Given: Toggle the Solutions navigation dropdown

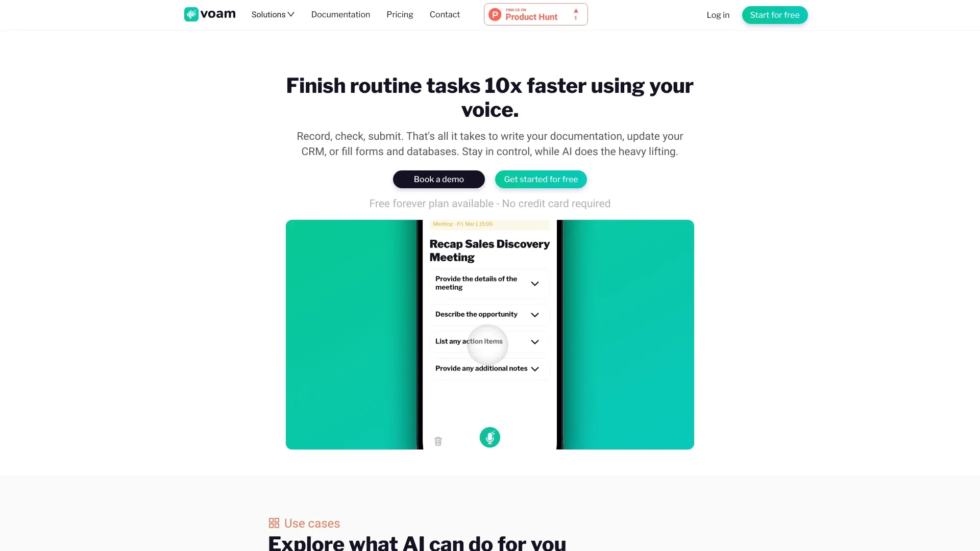Looking at the screenshot, I should 273,15.
